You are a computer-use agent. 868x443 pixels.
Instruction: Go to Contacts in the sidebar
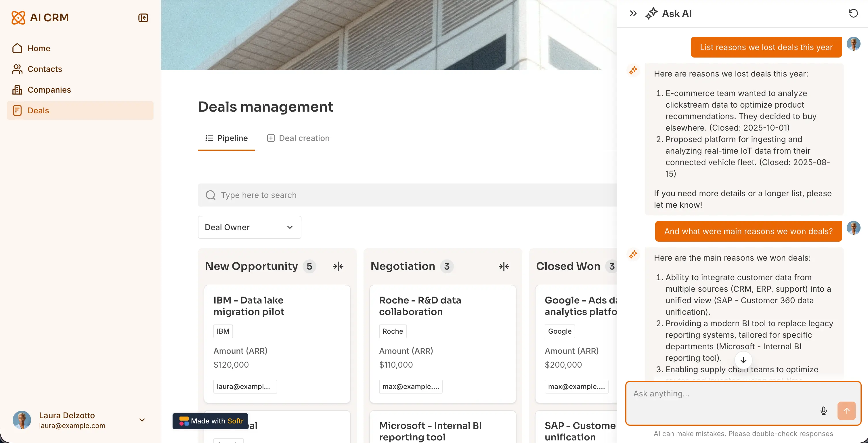[x=45, y=69]
